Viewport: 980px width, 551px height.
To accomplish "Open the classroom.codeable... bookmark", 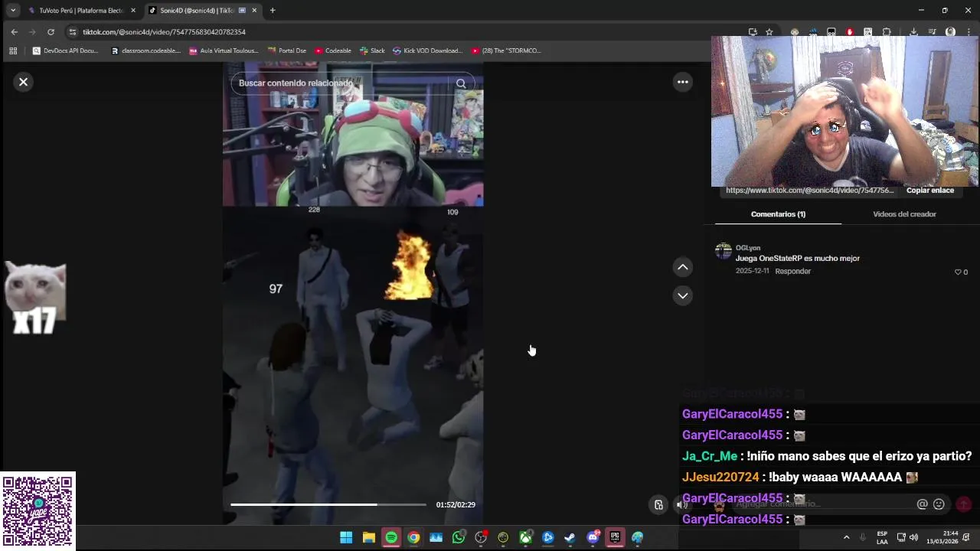I will click(145, 51).
